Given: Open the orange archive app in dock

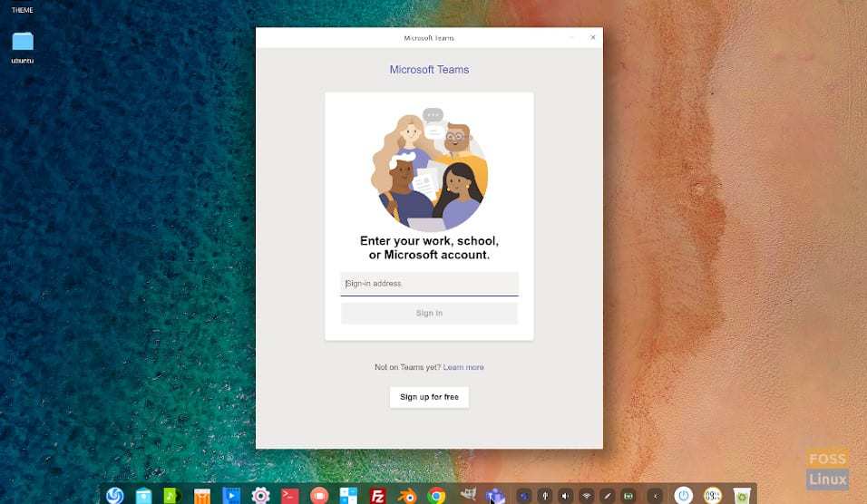Looking at the screenshot, I should 202,495.
